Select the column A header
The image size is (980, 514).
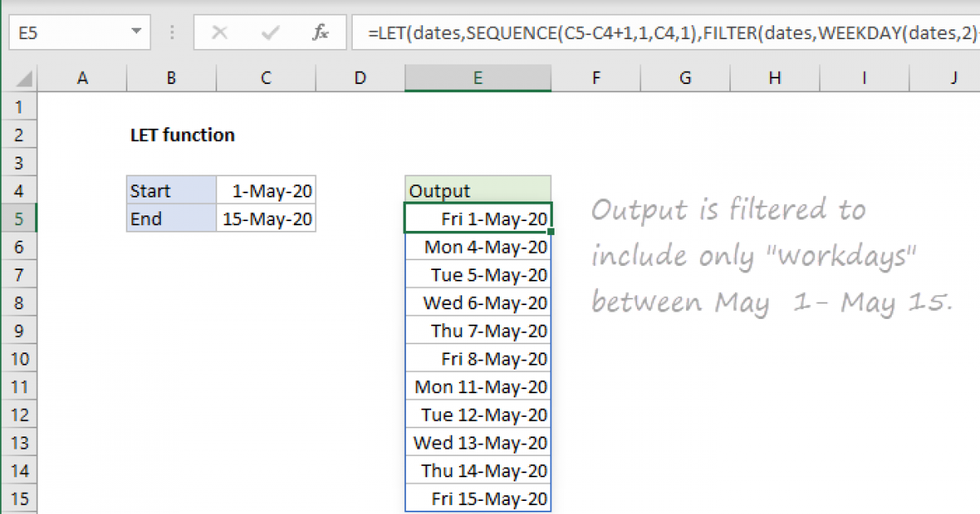pos(82,78)
